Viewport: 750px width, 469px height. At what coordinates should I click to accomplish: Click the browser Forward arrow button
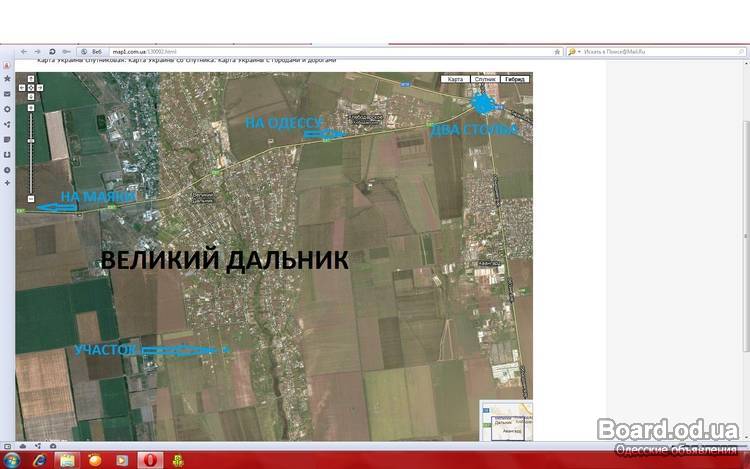click(x=37, y=51)
